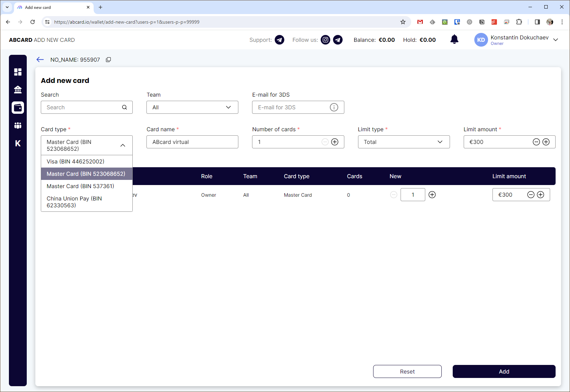Go back using the blue arrow
The image size is (570, 392).
click(x=40, y=60)
